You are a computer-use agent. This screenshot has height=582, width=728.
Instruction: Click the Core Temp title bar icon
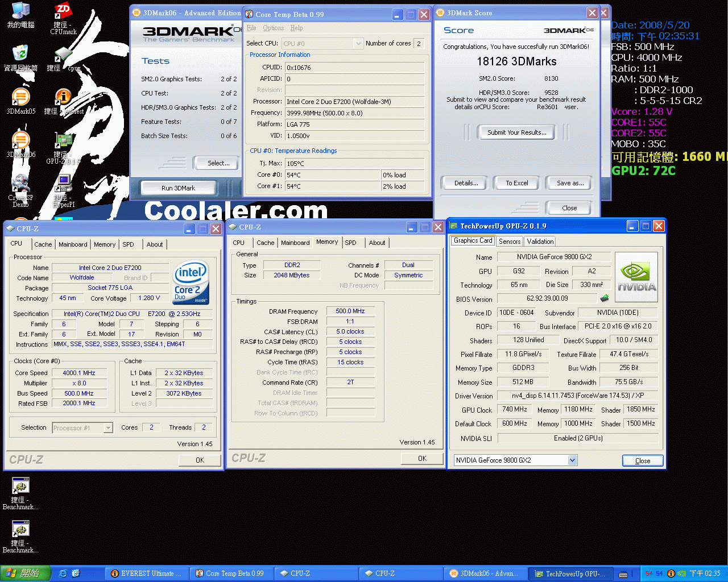click(x=249, y=14)
